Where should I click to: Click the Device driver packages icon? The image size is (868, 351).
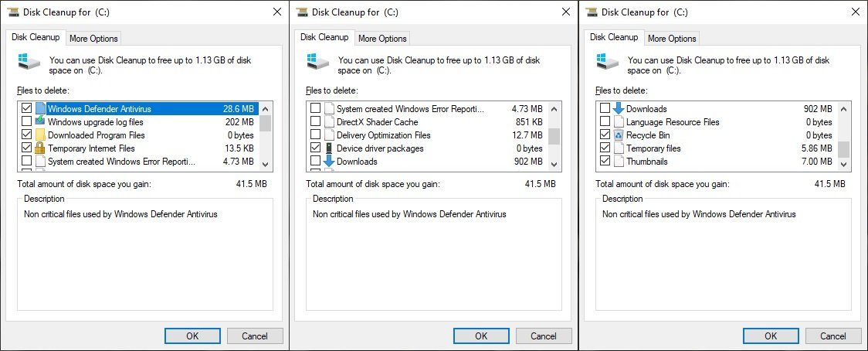click(x=329, y=148)
